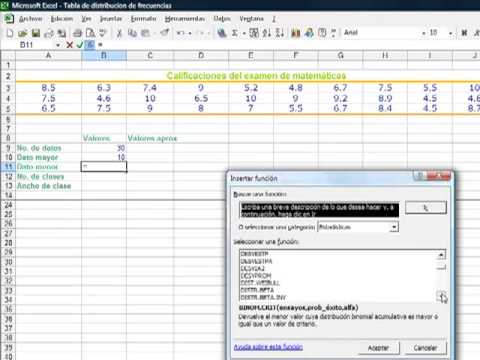
Task: Click the Cancelar button
Action: 425,348
